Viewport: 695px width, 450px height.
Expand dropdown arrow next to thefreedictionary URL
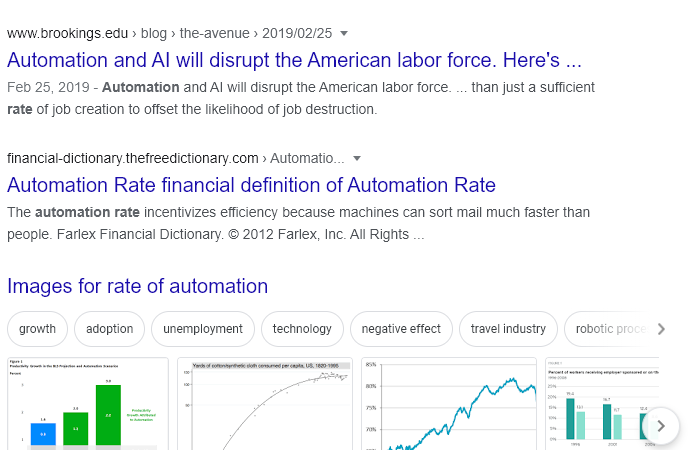tap(357, 158)
